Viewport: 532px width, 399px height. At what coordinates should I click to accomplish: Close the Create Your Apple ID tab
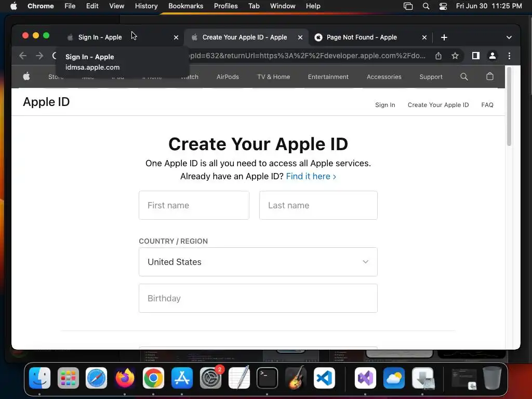click(300, 37)
